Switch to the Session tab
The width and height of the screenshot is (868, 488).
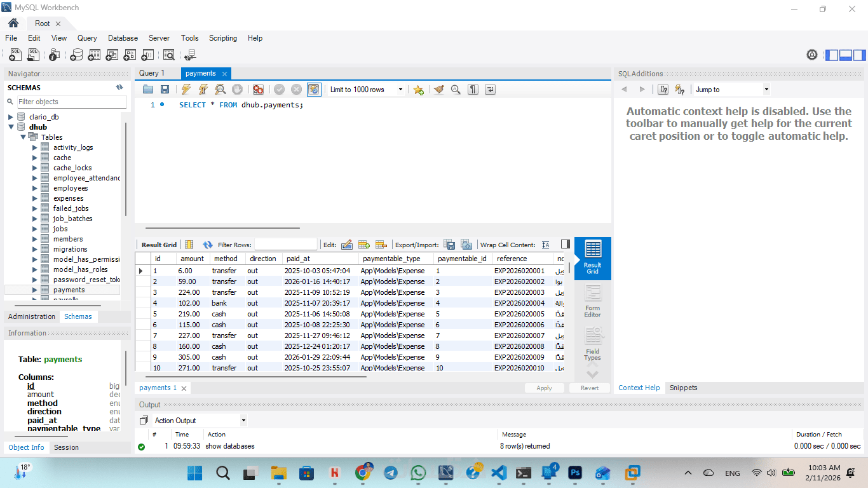[x=66, y=447]
